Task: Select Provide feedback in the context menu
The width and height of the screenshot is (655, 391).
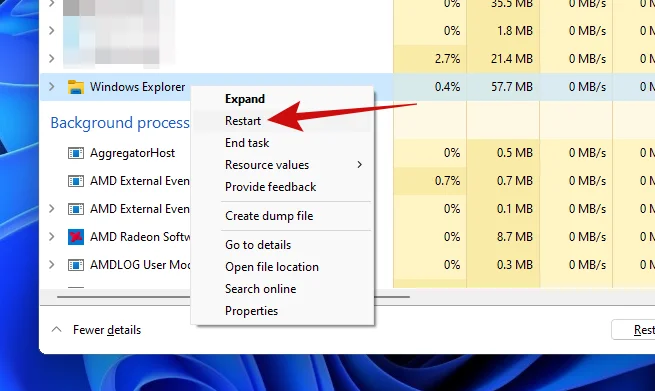Action: click(270, 187)
